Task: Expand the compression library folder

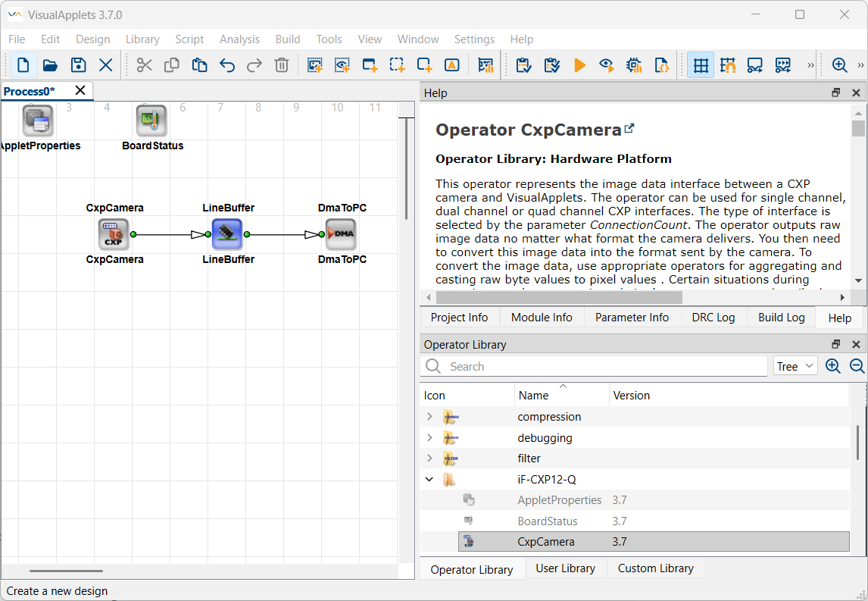Action: pyautogui.click(x=429, y=417)
